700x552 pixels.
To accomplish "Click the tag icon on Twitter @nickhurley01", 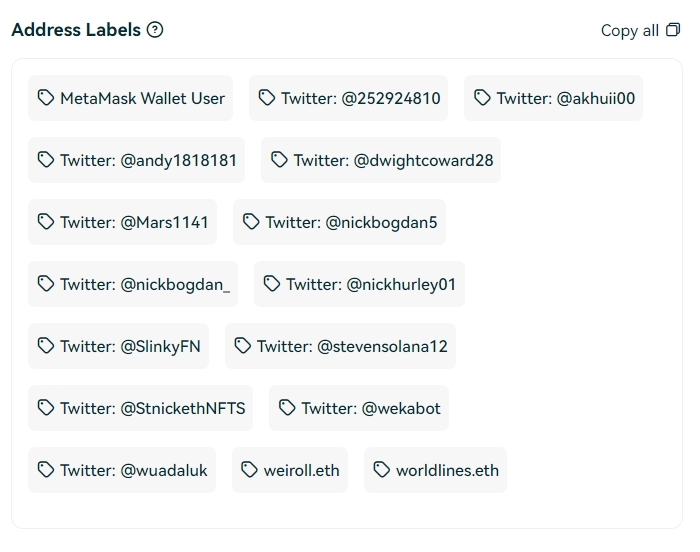I will coord(272,284).
